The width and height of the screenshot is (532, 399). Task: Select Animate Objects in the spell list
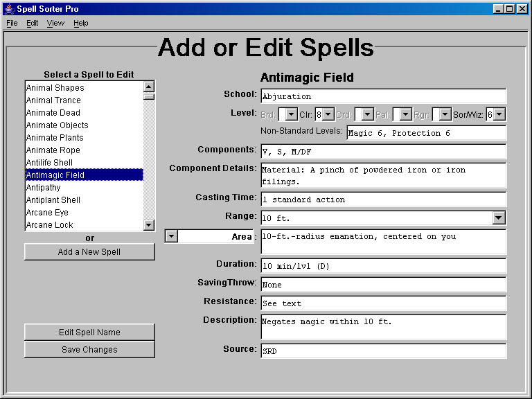tap(84, 125)
